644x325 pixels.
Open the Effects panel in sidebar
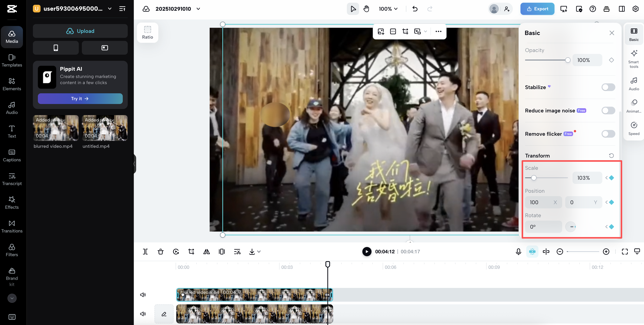pyautogui.click(x=12, y=202)
